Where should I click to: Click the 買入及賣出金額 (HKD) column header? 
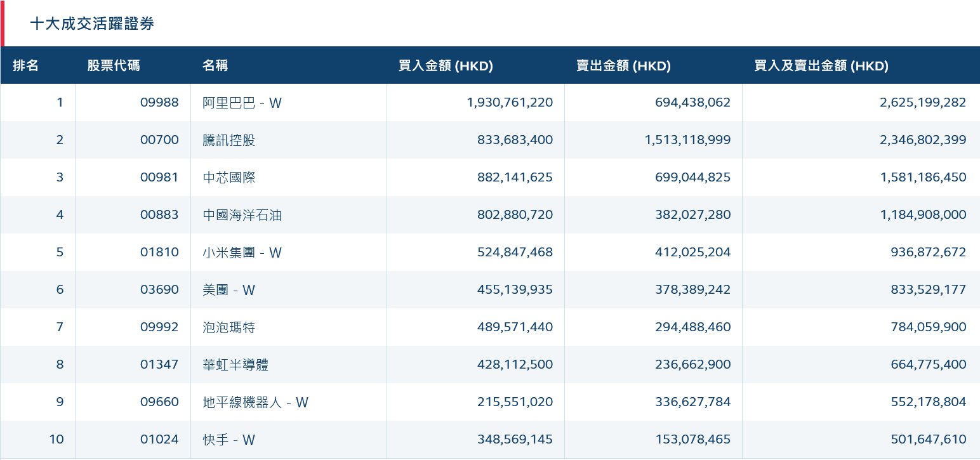(x=821, y=65)
